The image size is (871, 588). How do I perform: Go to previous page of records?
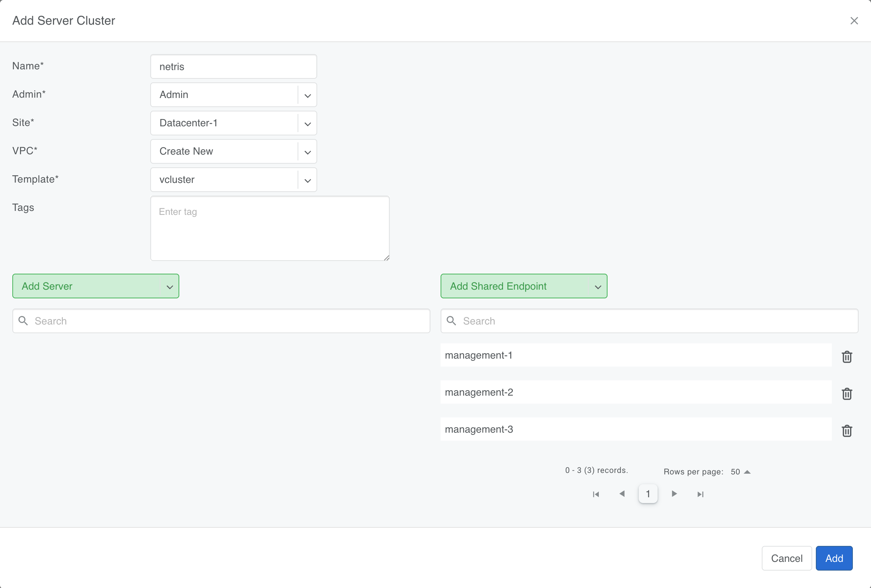(622, 494)
